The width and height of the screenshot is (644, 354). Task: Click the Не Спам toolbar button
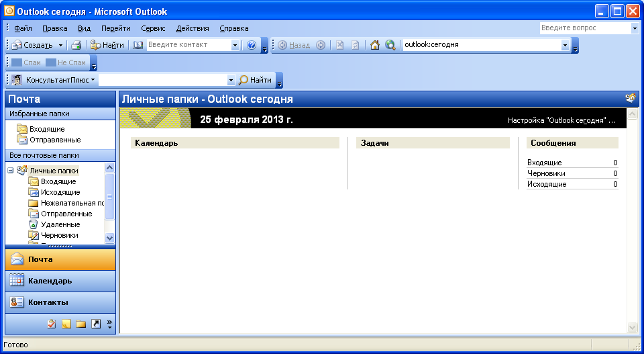coord(66,62)
